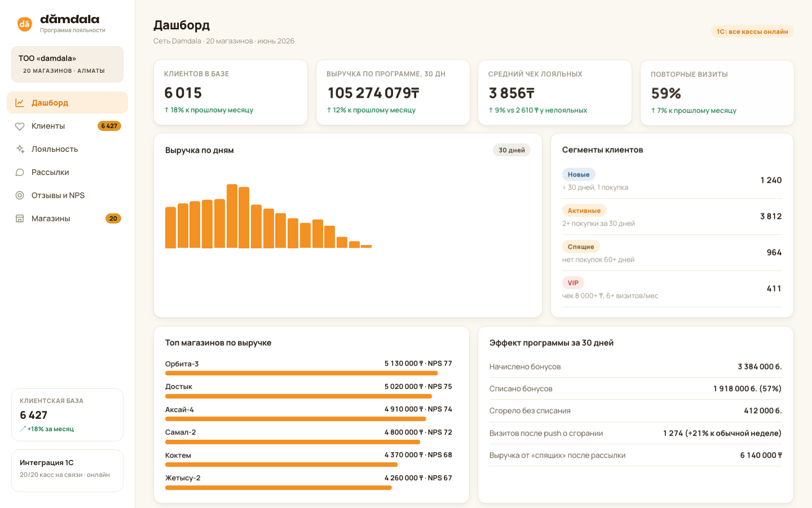Click the target icon for Отзывы и NPS
Viewport: 812px width, 508px height.
[20, 195]
